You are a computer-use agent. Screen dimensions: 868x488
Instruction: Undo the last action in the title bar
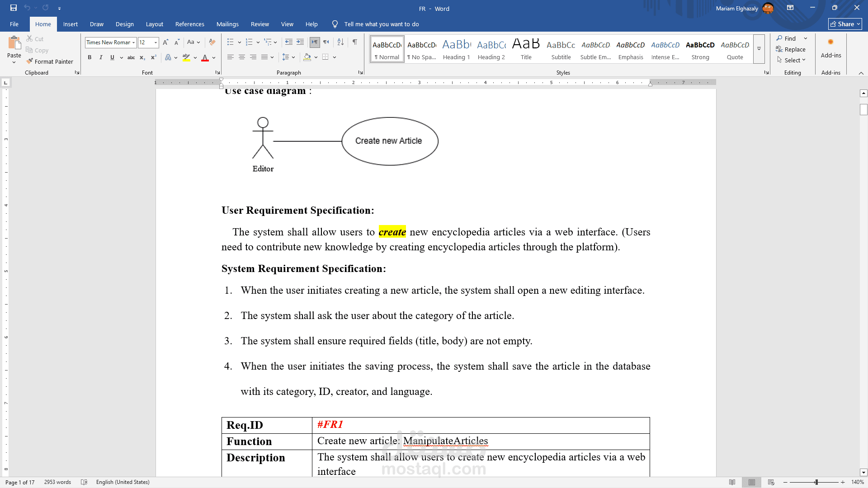[27, 8]
